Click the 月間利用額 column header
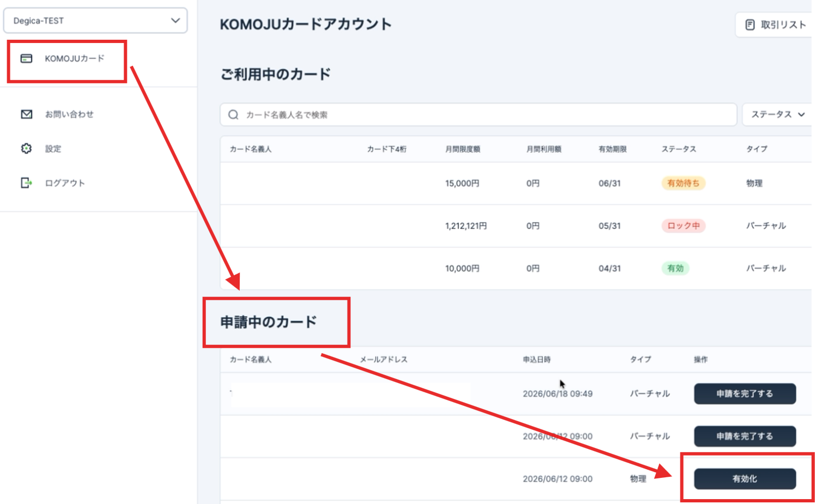 544,149
